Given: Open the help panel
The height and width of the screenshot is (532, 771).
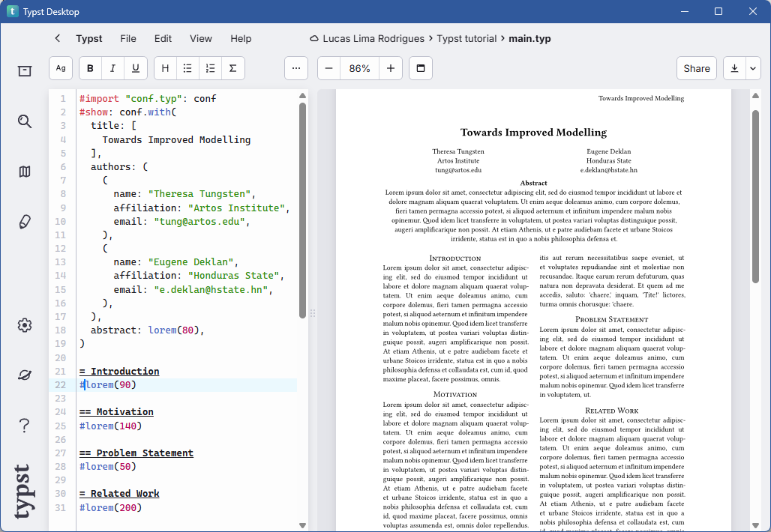Looking at the screenshot, I should pos(24,425).
